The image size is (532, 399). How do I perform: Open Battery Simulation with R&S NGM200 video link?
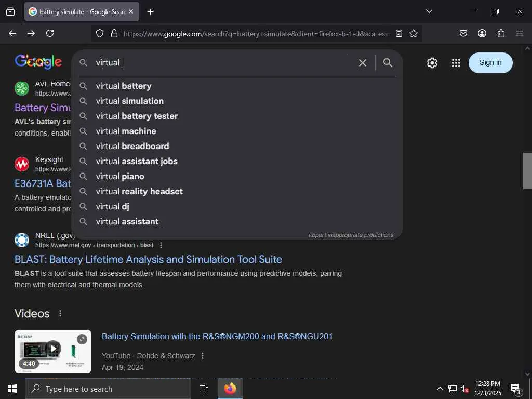pyautogui.click(x=217, y=336)
